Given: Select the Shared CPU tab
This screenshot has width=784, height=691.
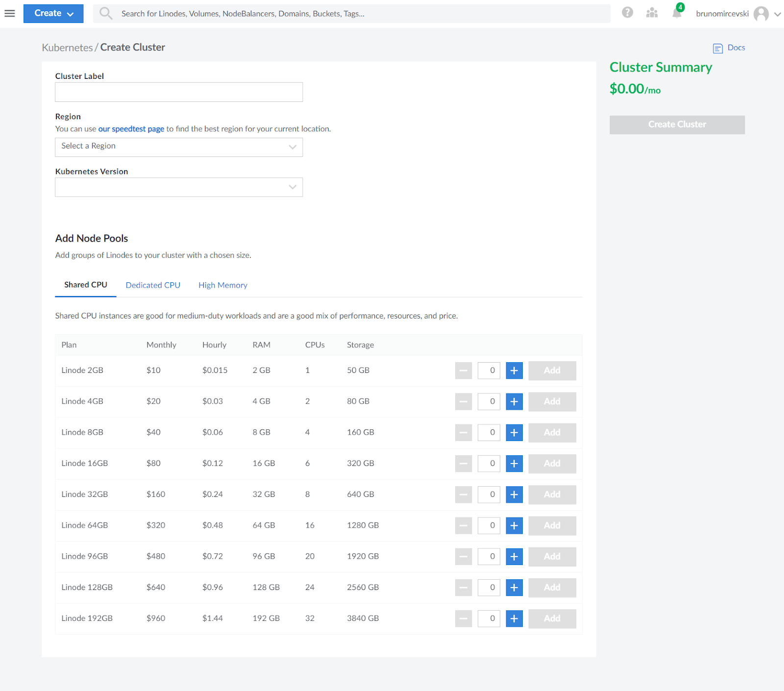Looking at the screenshot, I should click(x=86, y=285).
